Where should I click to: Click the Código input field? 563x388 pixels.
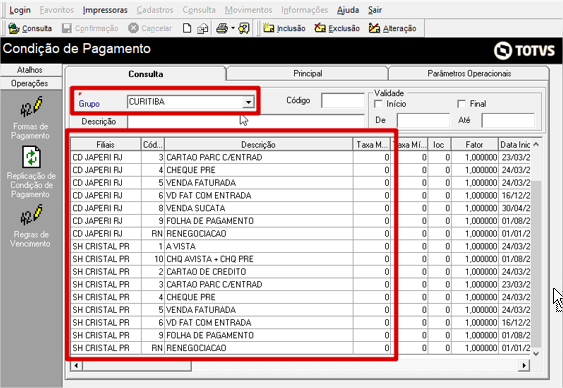[x=343, y=100]
